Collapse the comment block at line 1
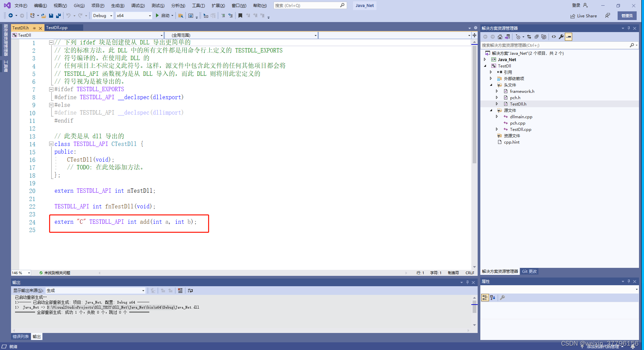This screenshot has width=644, height=350. [51, 42]
